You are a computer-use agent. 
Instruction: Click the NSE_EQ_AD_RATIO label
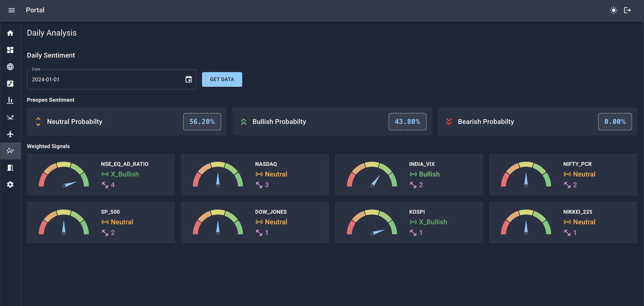[125, 164]
